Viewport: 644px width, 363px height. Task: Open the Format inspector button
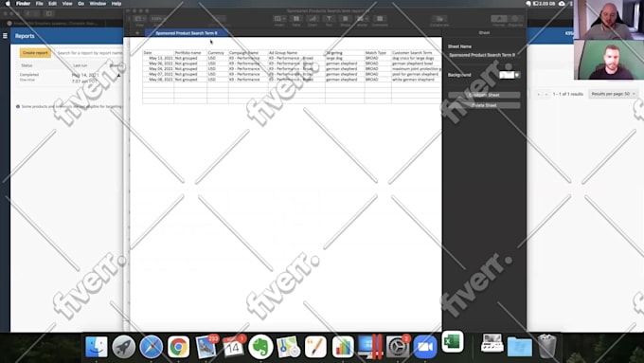pyautogui.click(x=498, y=19)
